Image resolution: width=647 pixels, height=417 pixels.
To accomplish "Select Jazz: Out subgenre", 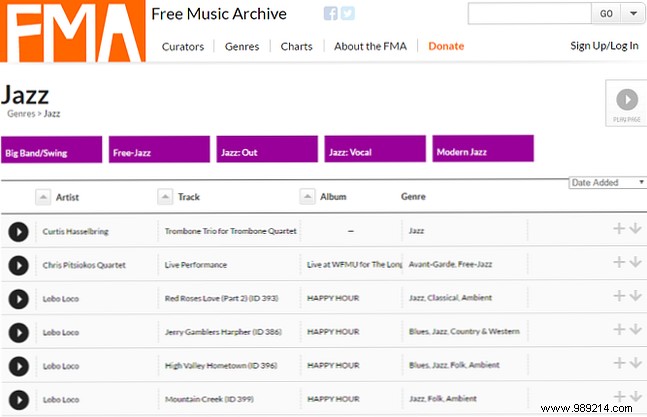I will 267,149.
